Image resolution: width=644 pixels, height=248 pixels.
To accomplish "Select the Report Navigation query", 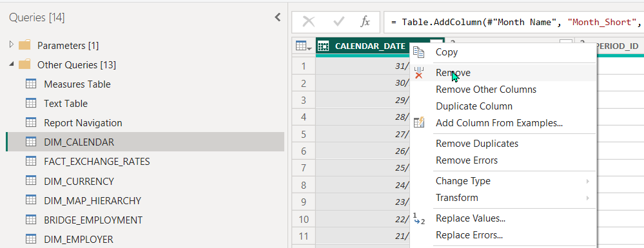I will tap(83, 123).
